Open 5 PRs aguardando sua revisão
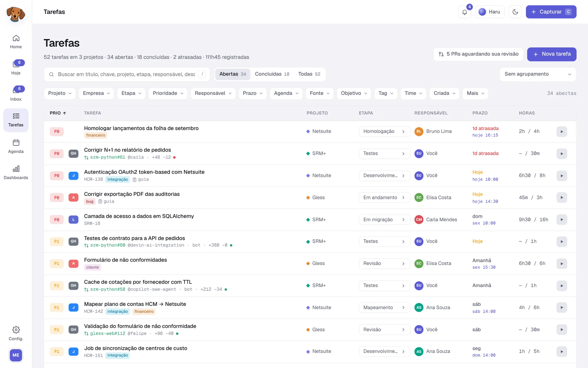The height and width of the screenshot is (368, 588). [478, 54]
